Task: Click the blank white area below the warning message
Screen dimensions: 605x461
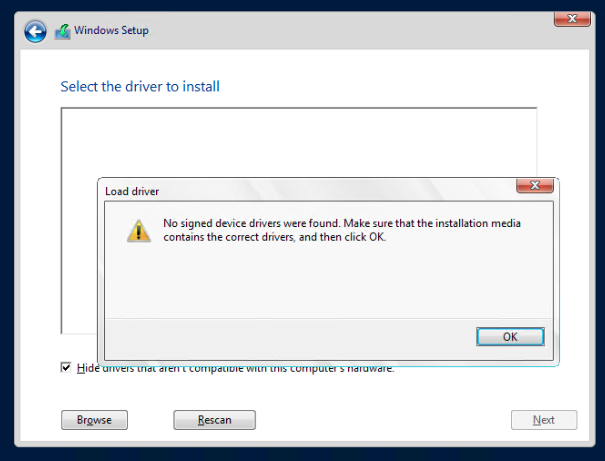Action: (x=330, y=285)
